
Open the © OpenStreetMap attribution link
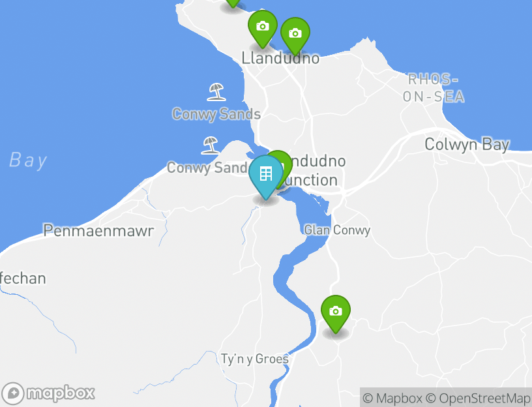[478, 398]
